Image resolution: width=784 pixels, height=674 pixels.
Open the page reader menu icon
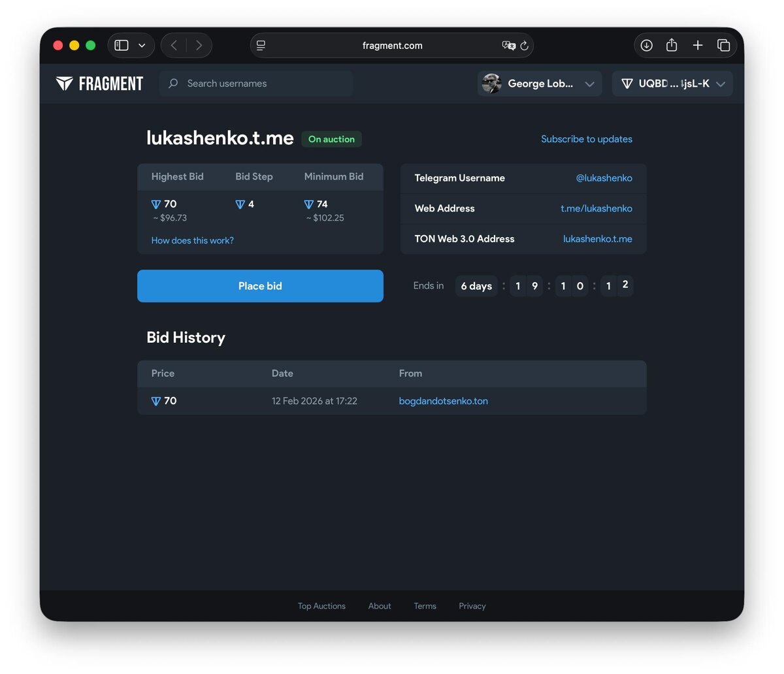pyautogui.click(x=261, y=45)
